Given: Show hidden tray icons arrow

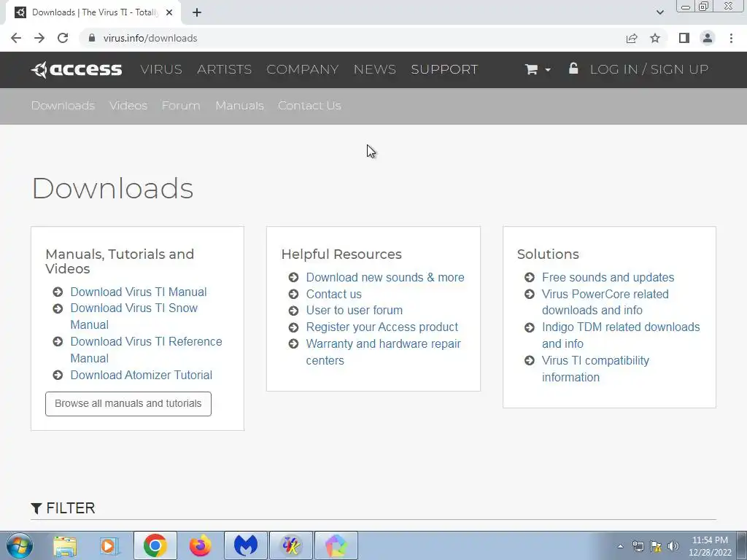Looking at the screenshot, I should click(620, 546).
